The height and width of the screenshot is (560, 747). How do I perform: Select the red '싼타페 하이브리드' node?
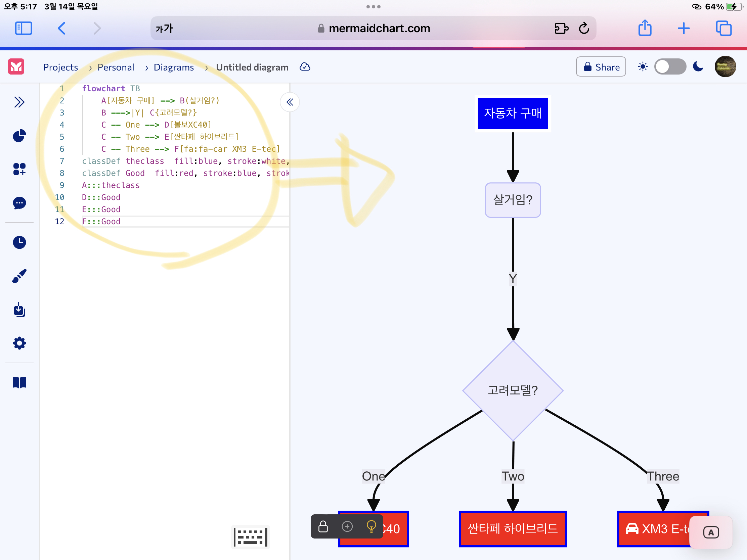click(513, 528)
